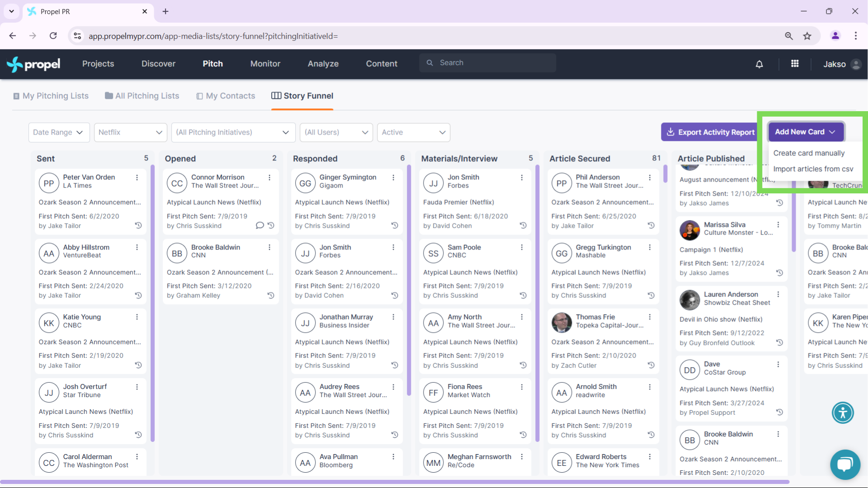
Task: Collapse the Add New Card dropdown
Action: point(806,132)
